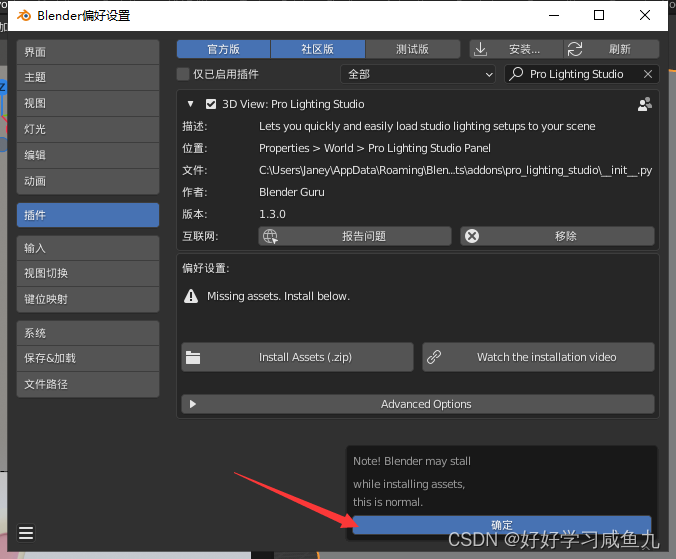Click the addon file path text
The width and height of the screenshot is (676, 559).
tap(455, 170)
